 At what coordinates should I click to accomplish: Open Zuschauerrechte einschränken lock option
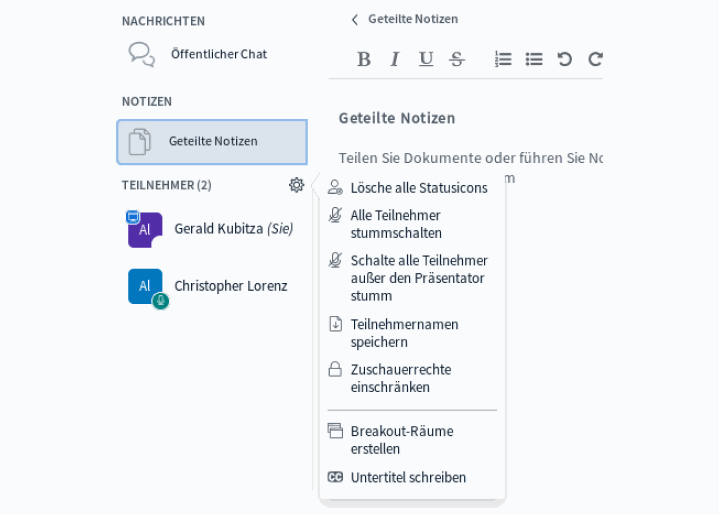tap(400, 378)
